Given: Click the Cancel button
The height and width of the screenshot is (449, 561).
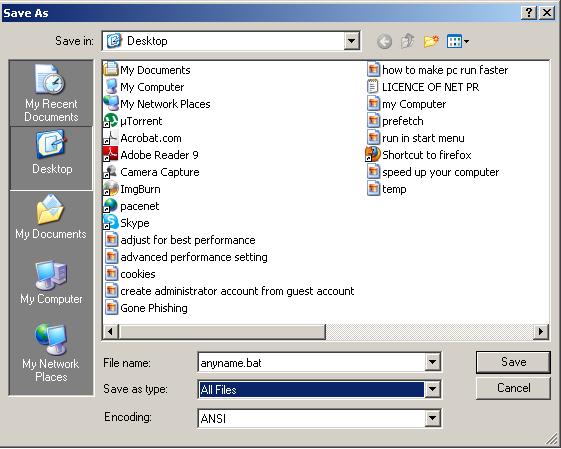Looking at the screenshot, I should [x=513, y=388].
